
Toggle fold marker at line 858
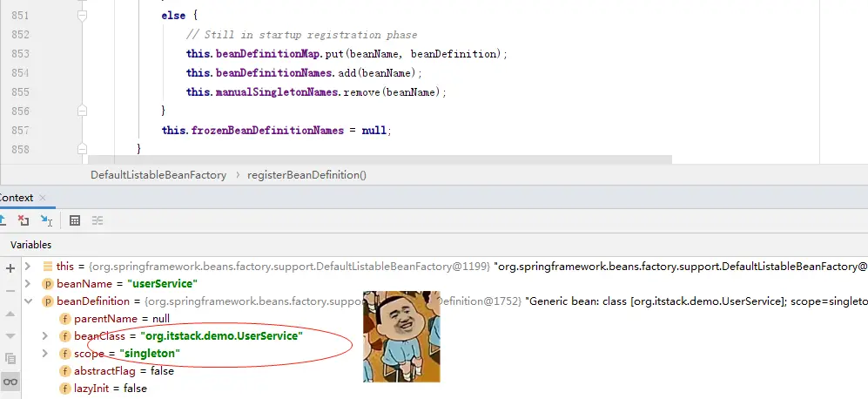point(82,149)
